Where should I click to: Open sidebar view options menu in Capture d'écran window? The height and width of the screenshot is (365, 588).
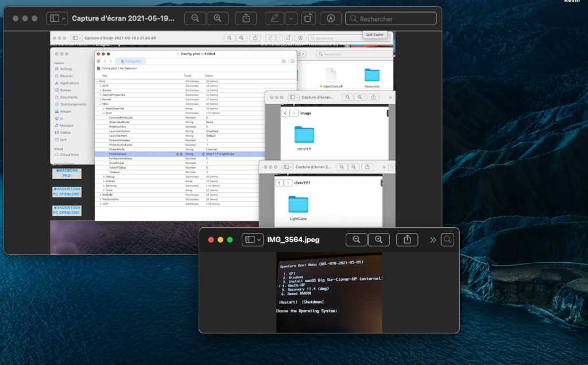click(x=64, y=18)
